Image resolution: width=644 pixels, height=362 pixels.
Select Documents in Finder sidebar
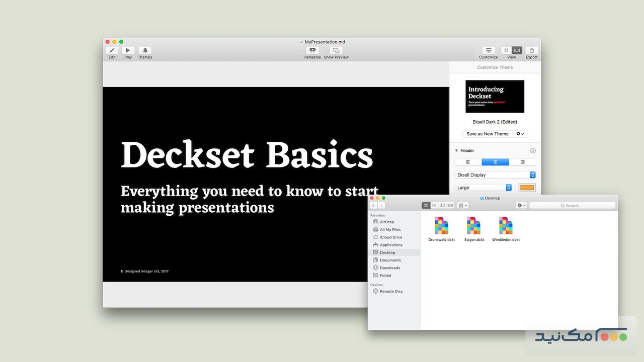click(390, 260)
